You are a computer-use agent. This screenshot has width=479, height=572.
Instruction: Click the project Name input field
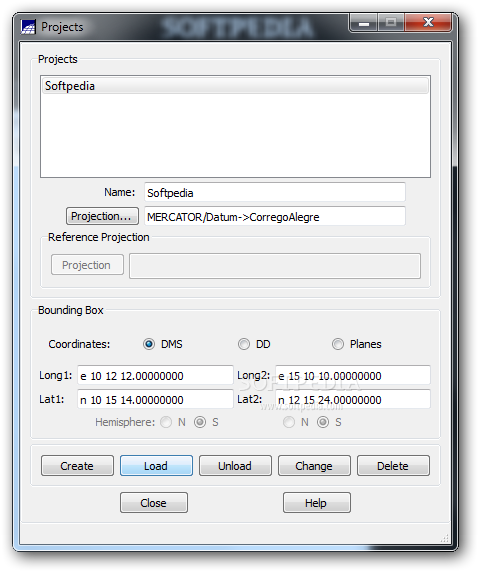pos(275,192)
